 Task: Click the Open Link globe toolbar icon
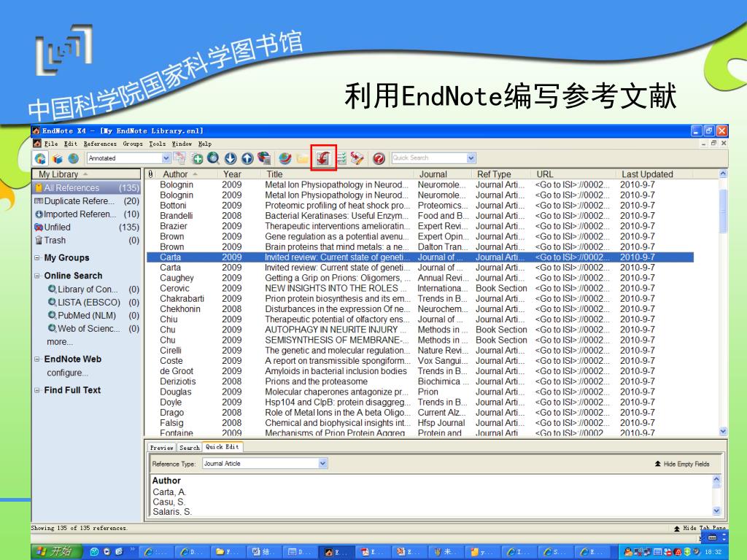[x=285, y=158]
